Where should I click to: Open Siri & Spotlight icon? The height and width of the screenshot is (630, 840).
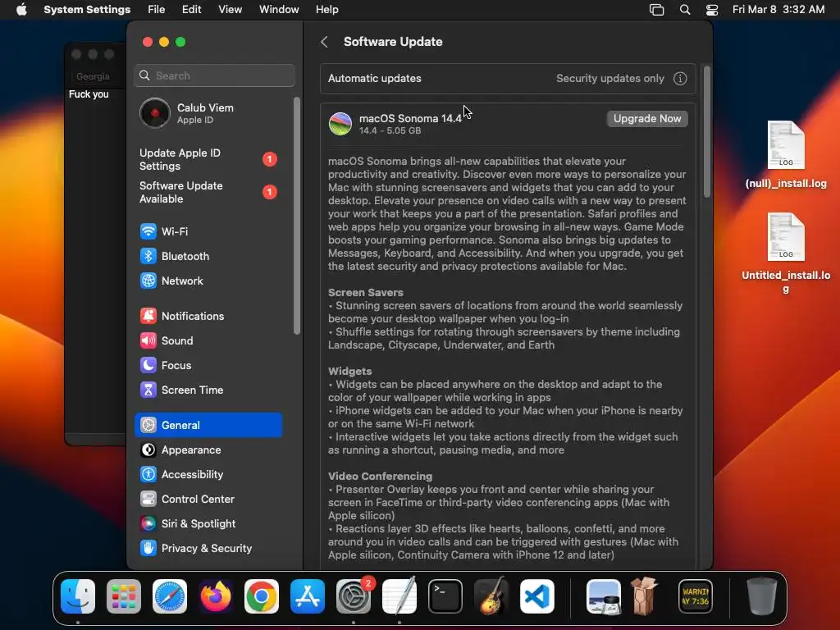pos(148,524)
